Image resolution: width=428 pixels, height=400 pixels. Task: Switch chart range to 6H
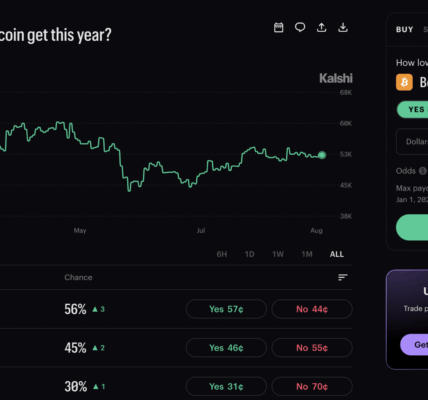pos(222,254)
